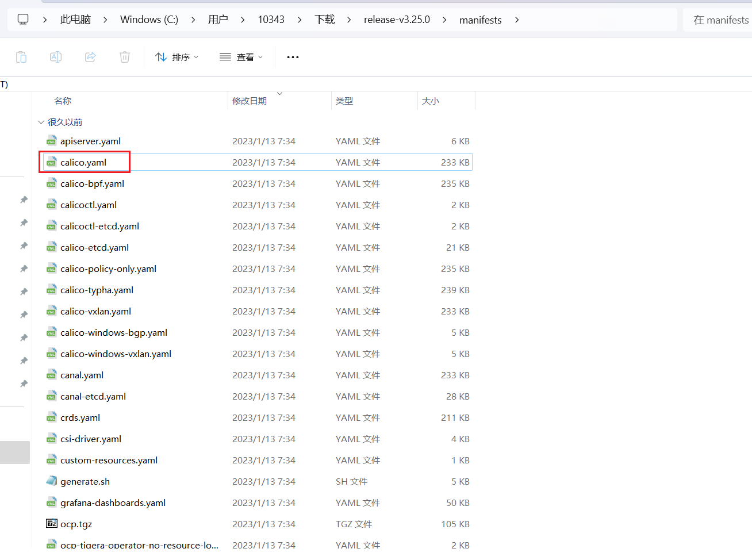752x560 pixels.
Task: Select the canal-etcd.yaml file
Action: coord(258,396)
